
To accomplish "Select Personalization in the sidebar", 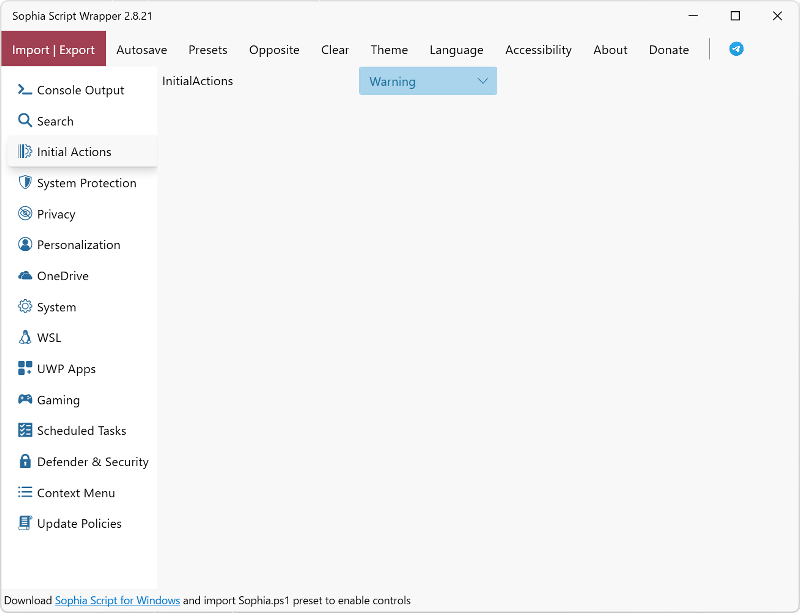I will [x=78, y=245].
